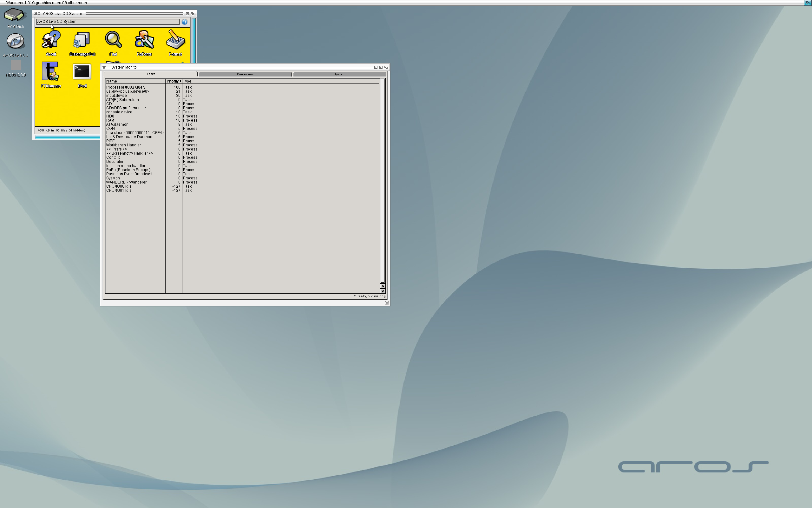Click the '2 ready, 22 waiting' status text
Image resolution: width=812 pixels, height=508 pixels.
pos(370,296)
